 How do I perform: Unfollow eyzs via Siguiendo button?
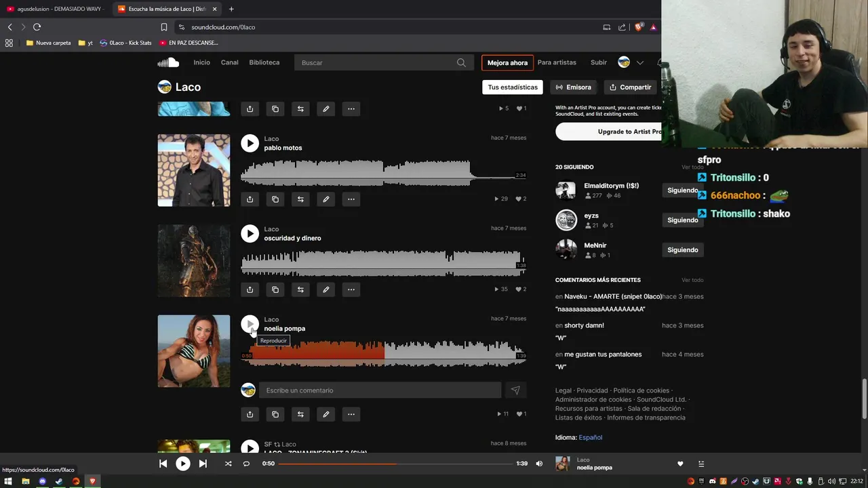click(682, 220)
